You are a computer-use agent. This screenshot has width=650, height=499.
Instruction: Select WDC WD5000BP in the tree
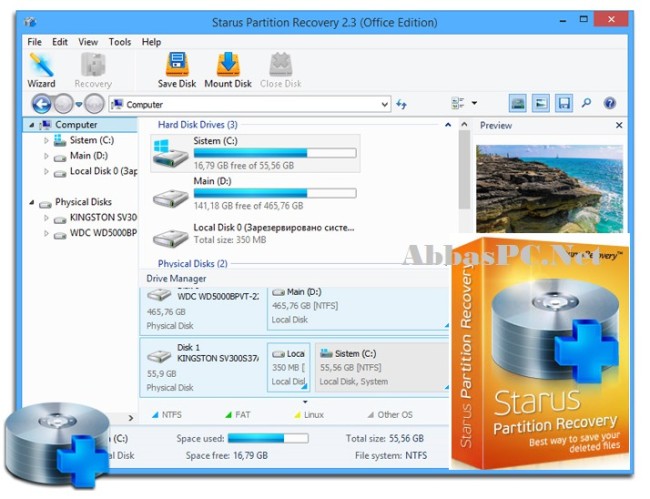103,233
